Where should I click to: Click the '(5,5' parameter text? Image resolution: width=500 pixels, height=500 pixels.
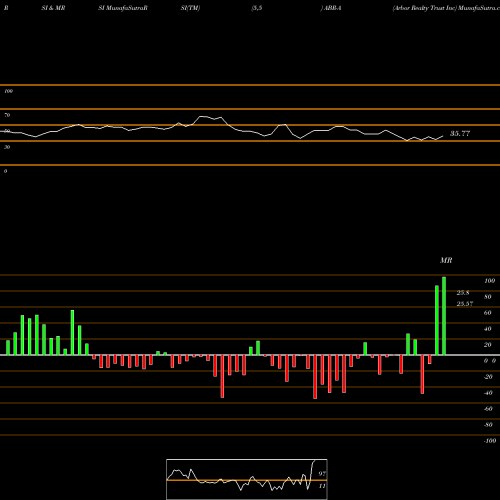coord(257,8)
